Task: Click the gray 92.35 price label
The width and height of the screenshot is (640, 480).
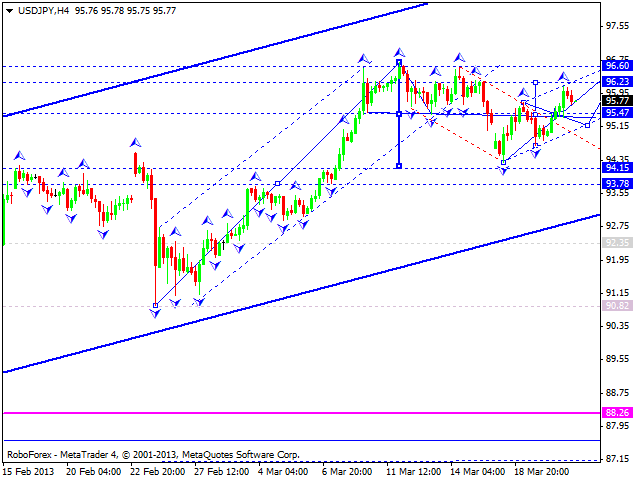Action: point(617,242)
